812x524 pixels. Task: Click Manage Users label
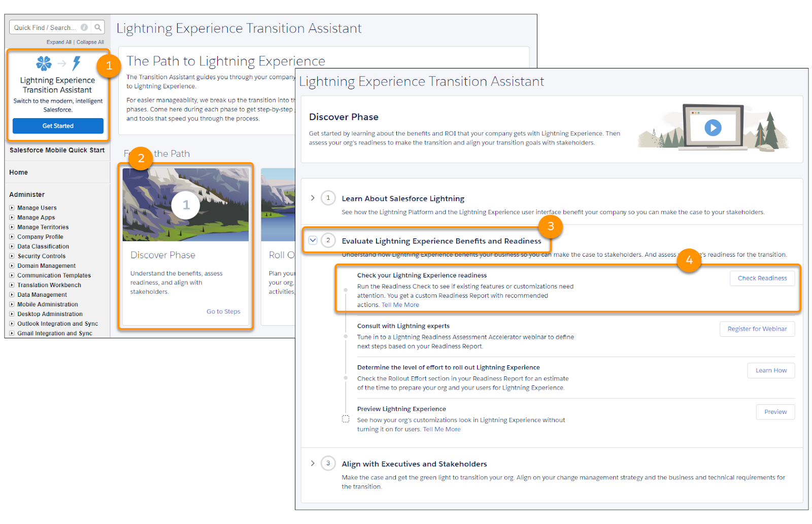37,208
